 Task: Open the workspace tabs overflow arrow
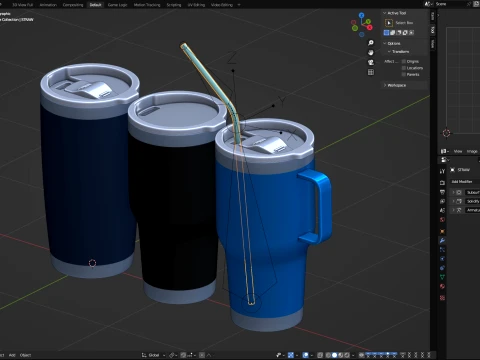tap(239, 5)
